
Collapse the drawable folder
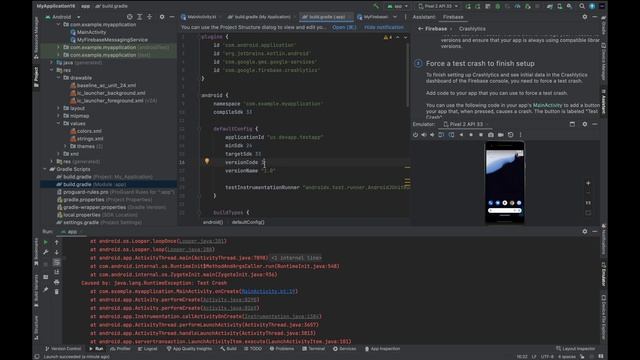[x=59, y=78]
